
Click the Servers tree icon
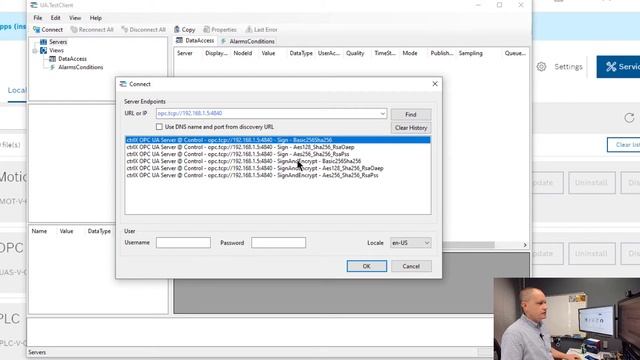click(43, 42)
